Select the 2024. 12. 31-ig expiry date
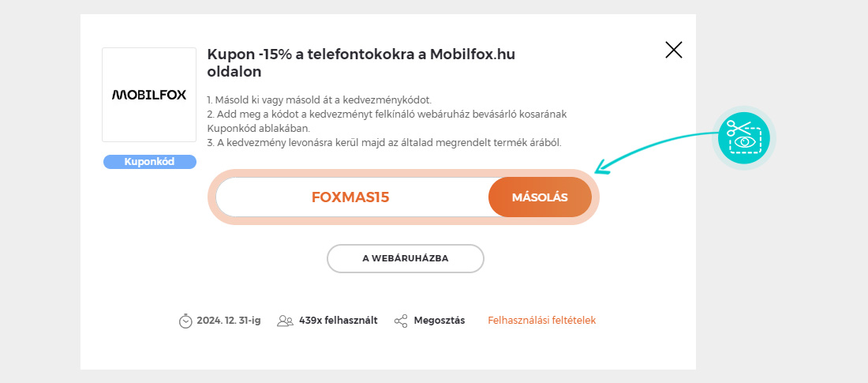 point(229,321)
